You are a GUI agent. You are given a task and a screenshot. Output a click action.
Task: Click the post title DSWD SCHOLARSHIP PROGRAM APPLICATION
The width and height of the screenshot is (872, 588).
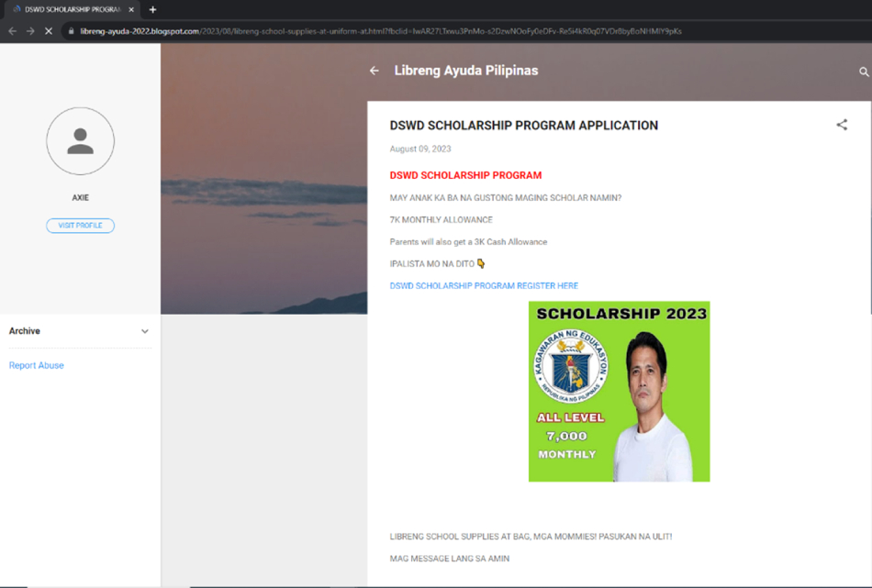(x=524, y=126)
